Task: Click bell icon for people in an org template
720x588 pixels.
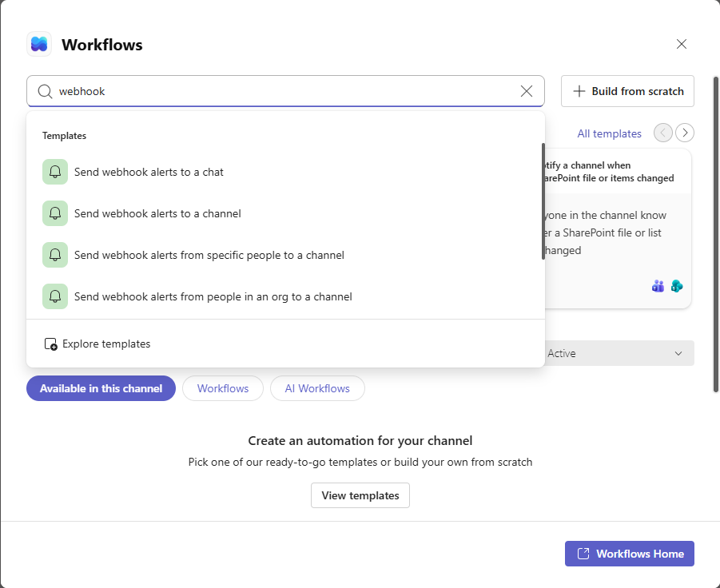Action: 55,296
